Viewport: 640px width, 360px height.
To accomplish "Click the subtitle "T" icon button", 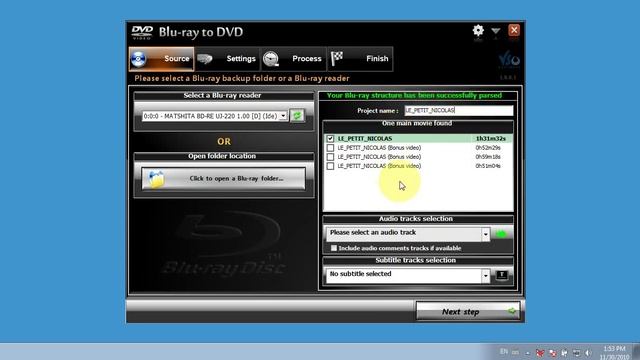I will (x=502, y=275).
